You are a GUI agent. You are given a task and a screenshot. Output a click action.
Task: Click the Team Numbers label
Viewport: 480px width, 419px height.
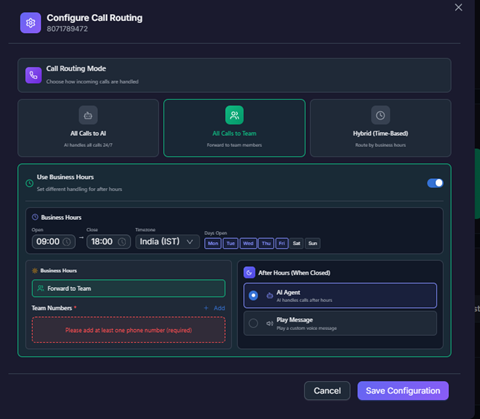pyautogui.click(x=52, y=308)
